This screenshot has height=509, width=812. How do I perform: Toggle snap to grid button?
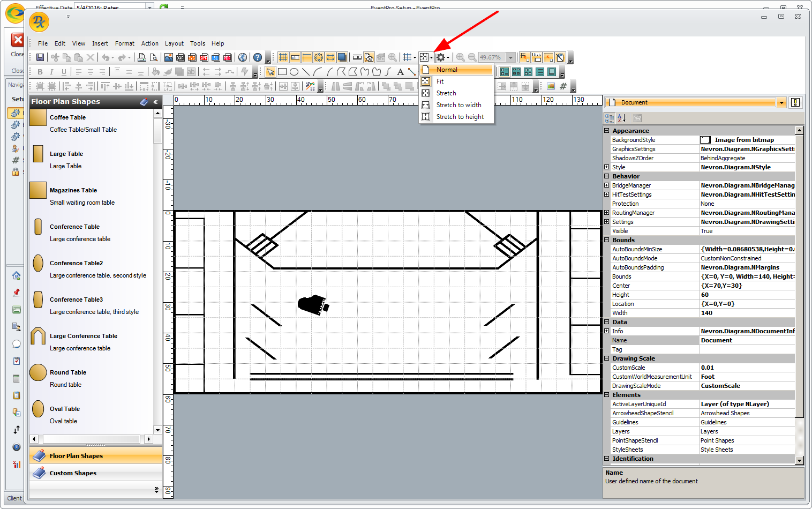coord(524,57)
